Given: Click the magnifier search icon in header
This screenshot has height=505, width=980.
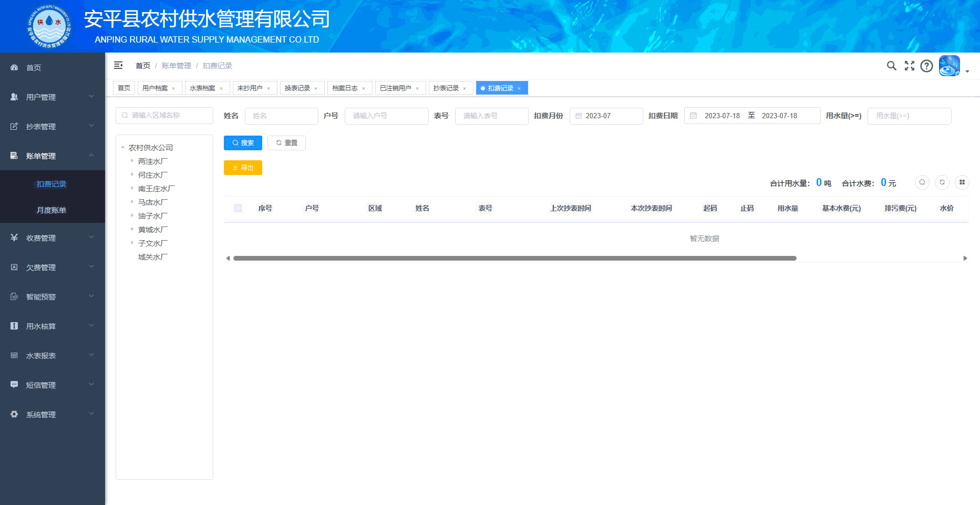Looking at the screenshot, I should point(891,66).
